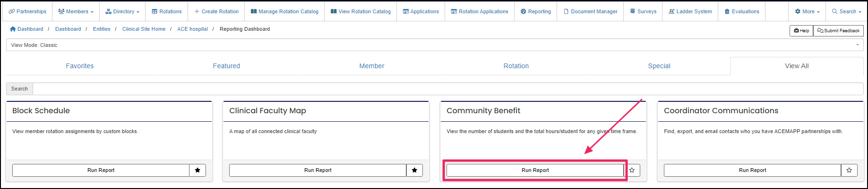Open the Surveys nav item
Image resolution: width=868 pixels, height=189 pixels.
click(x=643, y=11)
